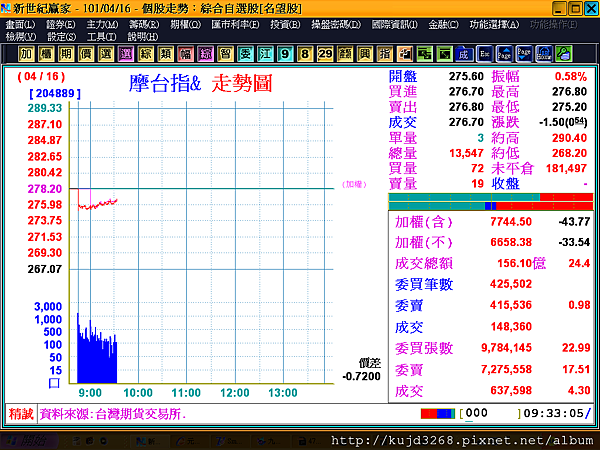Click the 委買筆數 value 425,502
The image size is (600, 450).
pos(511,284)
